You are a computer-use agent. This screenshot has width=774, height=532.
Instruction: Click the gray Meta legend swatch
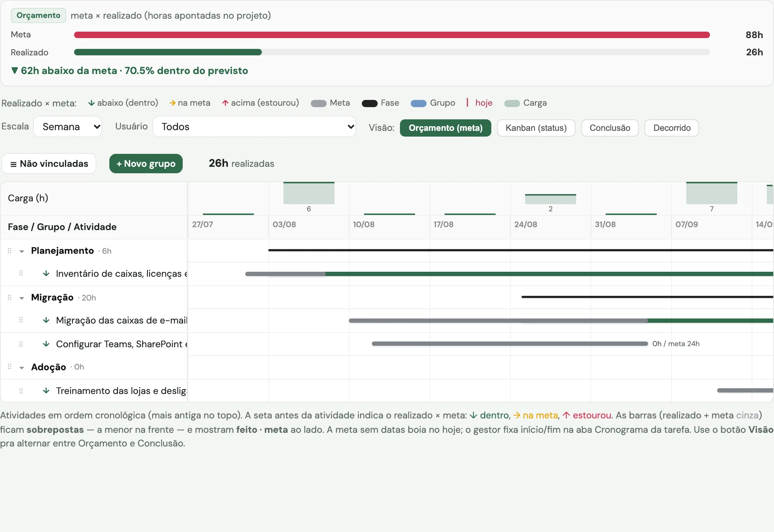318,104
